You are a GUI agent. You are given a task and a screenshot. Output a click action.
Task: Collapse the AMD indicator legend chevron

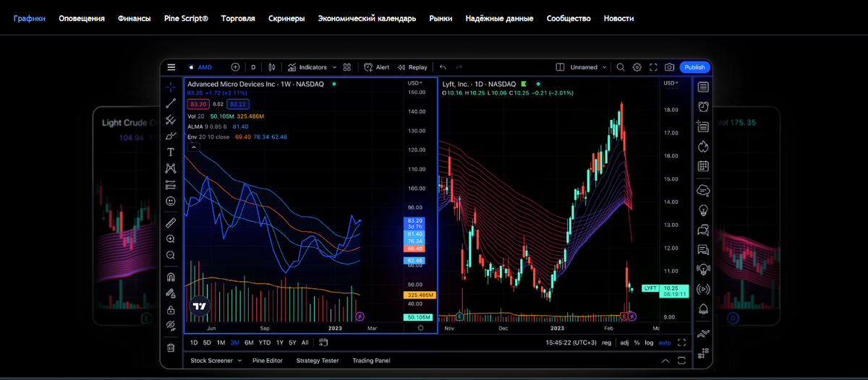193,147
